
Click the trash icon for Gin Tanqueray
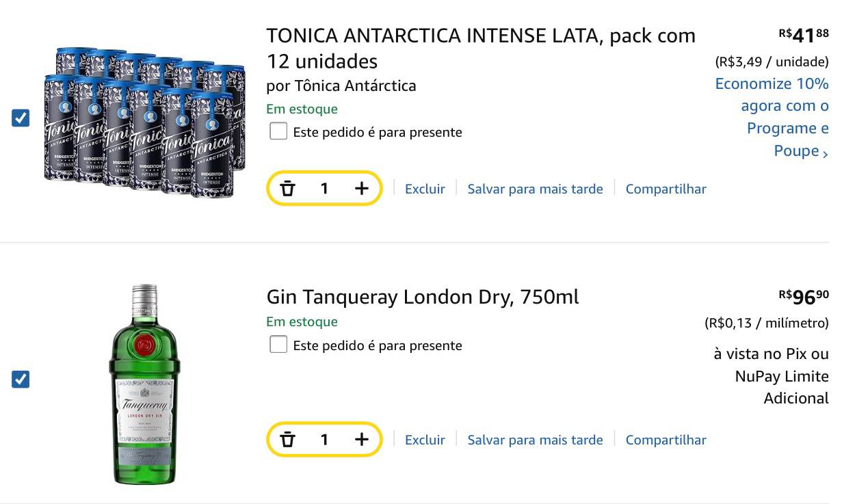pyautogui.click(x=288, y=440)
